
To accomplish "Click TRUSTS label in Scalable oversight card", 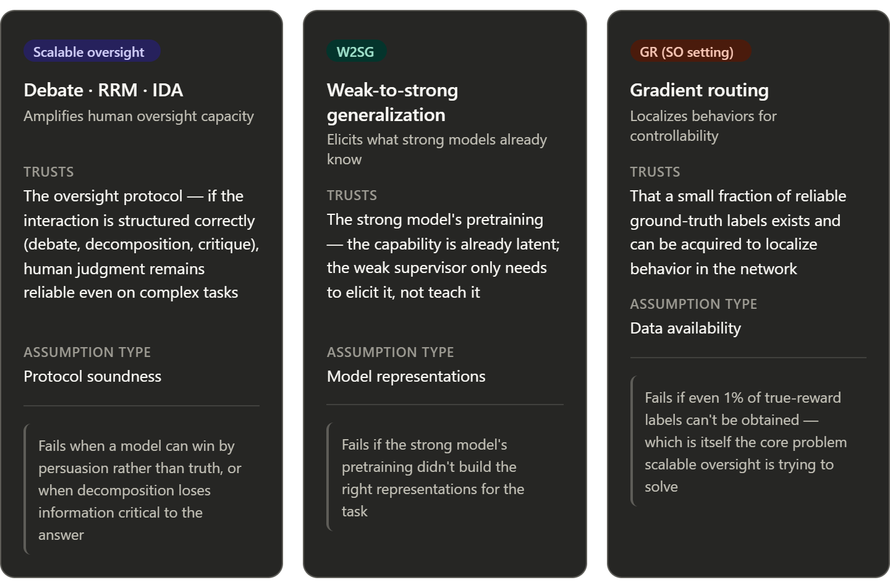I will pos(49,172).
